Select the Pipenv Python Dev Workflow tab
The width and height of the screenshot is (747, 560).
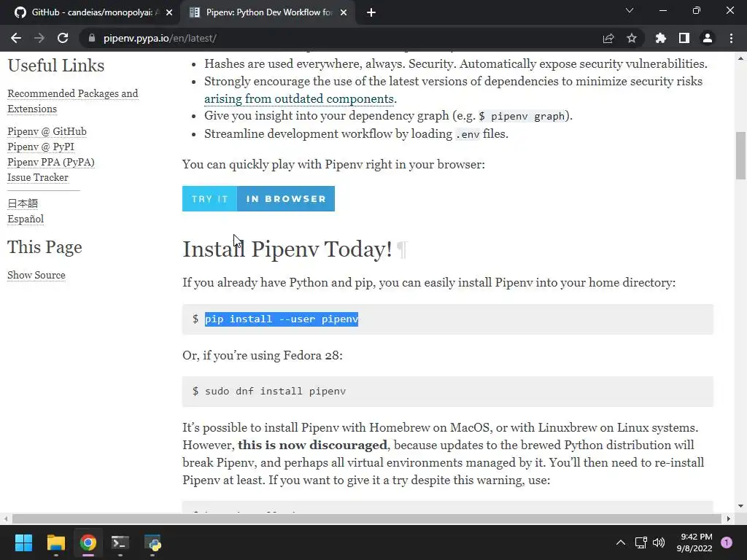coord(268,12)
